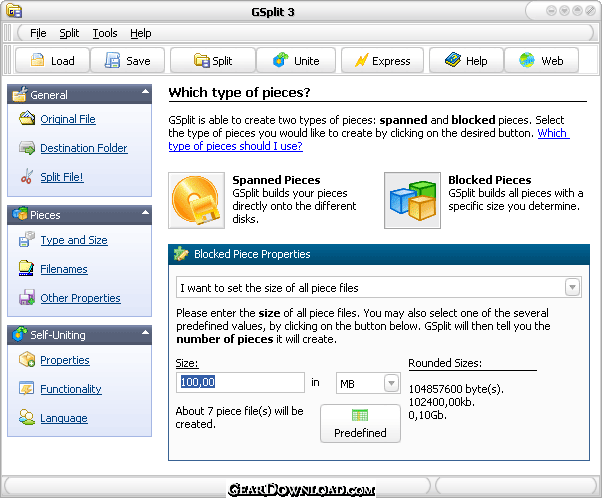Viewport: 602px width, 498px height.
Task: Open Other Properties link
Action: [80, 298]
